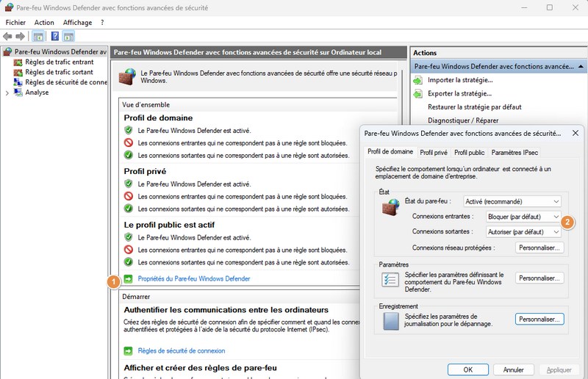Switch to the Profil de domaine tab

(390, 151)
